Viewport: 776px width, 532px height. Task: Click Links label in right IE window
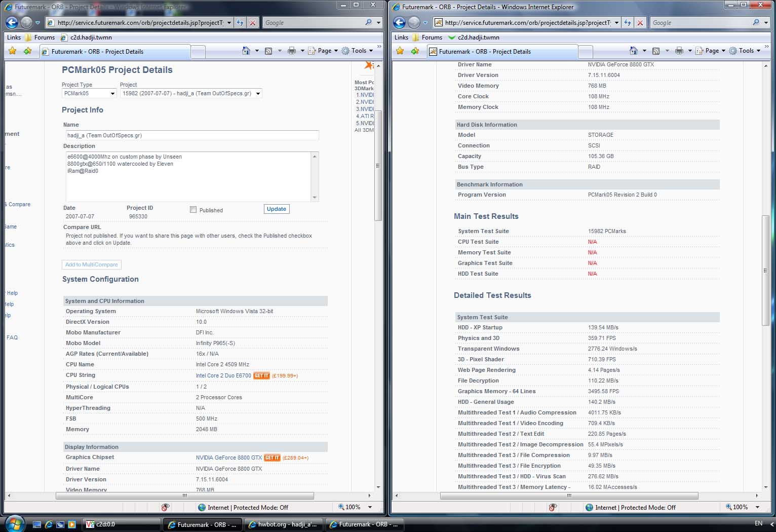tap(401, 37)
